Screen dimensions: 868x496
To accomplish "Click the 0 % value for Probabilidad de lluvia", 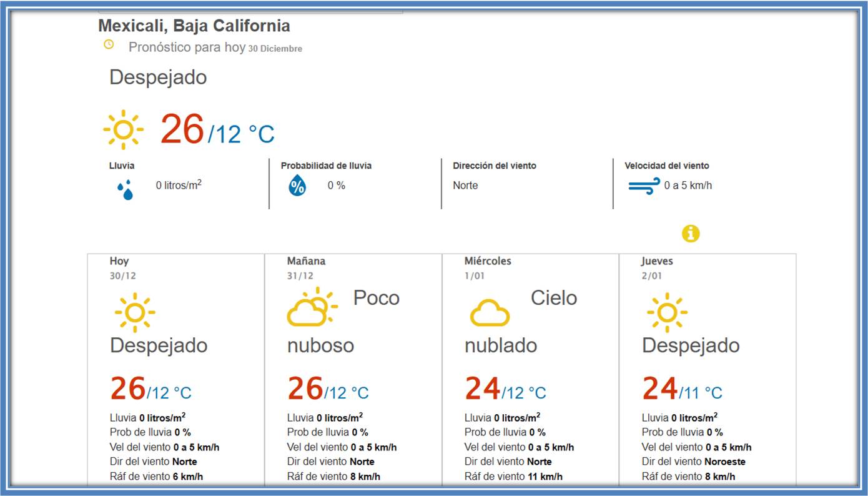I will (337, 186).
